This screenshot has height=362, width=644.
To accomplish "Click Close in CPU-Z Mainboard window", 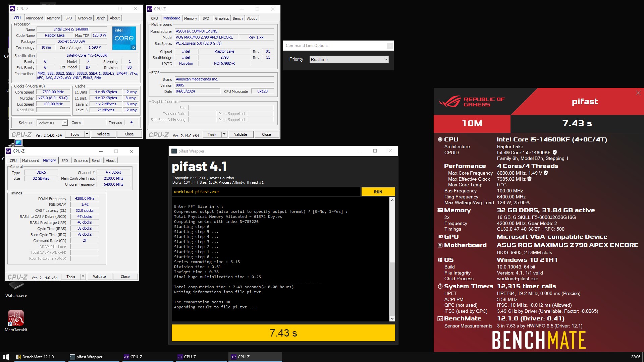I will (266, 134).
